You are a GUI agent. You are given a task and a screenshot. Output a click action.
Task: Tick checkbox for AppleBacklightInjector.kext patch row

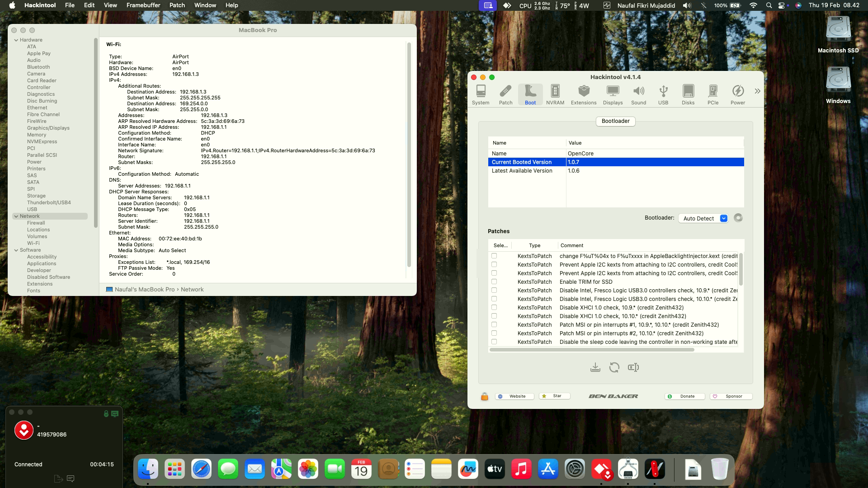coord(494,256)
